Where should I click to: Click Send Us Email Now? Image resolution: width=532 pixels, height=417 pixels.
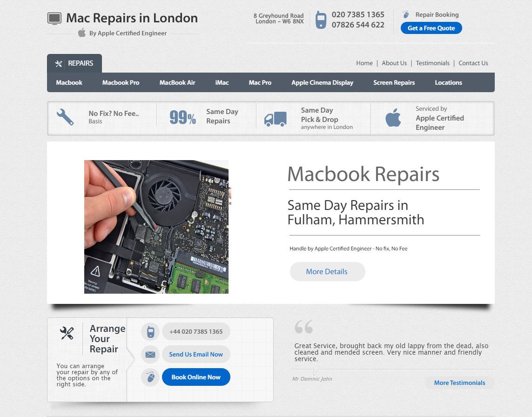196,354
